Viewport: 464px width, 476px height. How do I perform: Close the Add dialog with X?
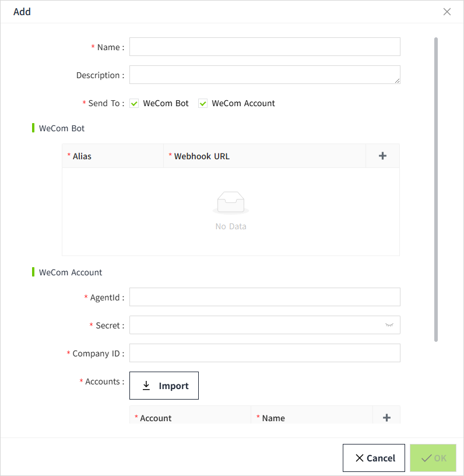[447, 12]
